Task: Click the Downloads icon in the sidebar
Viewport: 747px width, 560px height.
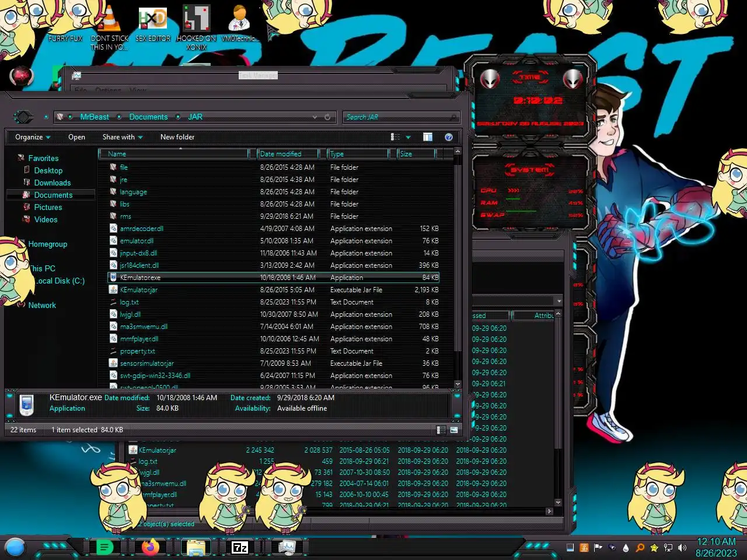Action: tap(27, 182)
